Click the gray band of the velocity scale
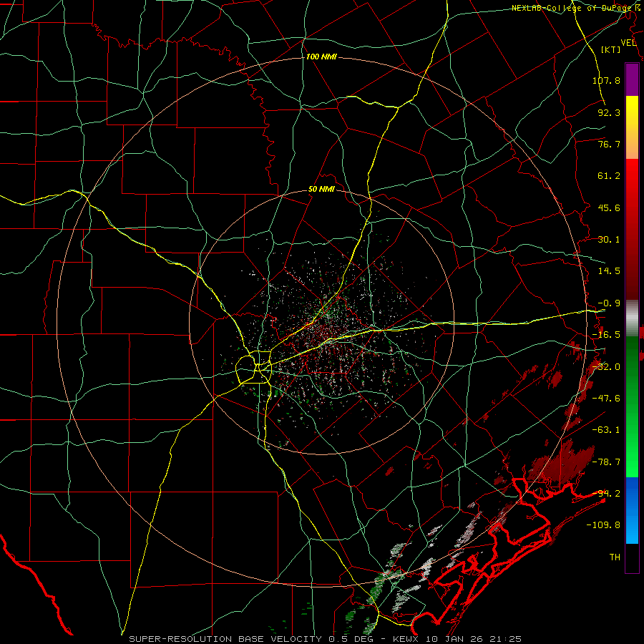Image resolution: width=644 pixels, height=644 pixels. pos(632,318)
